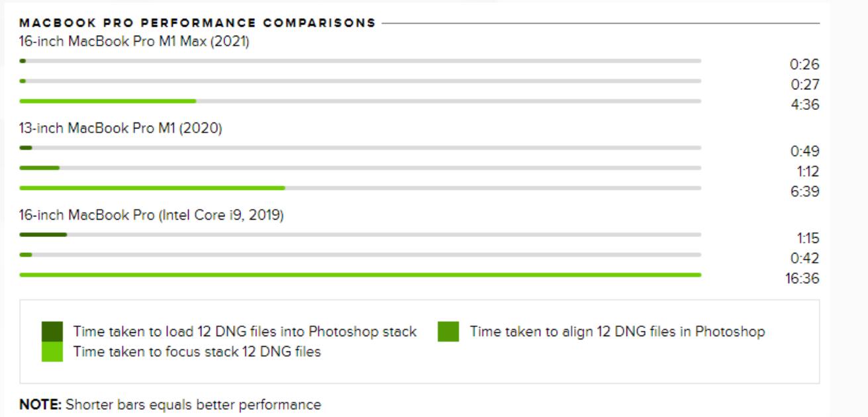Click the Intel Core i9 16:36 focus stack bar

point(360,275)
